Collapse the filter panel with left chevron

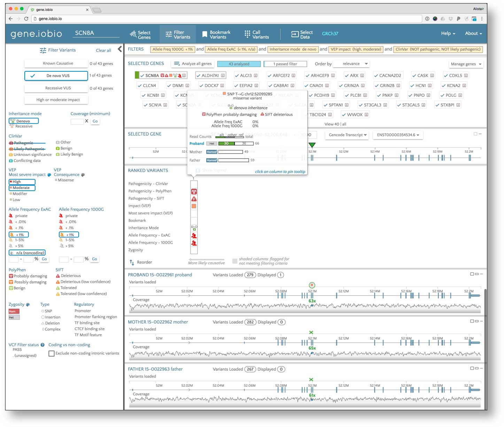pyautogui.click(x=120, y=49)
